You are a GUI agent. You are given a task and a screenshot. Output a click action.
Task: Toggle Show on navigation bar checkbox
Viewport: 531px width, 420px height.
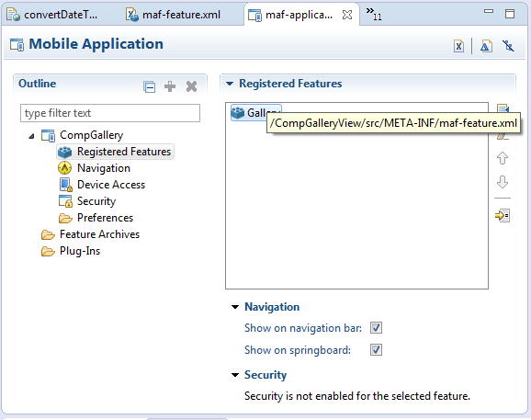pyautogui.click(x=376, y=328)
